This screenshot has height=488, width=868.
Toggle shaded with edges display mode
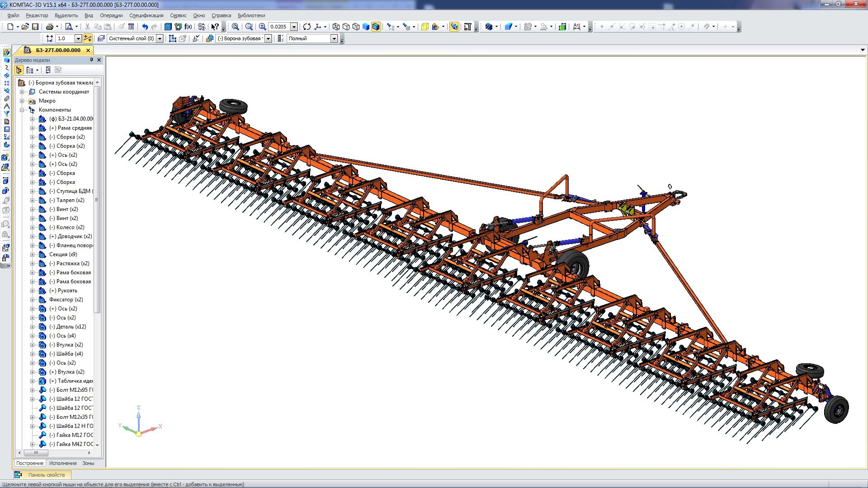(x=376, y=27)
